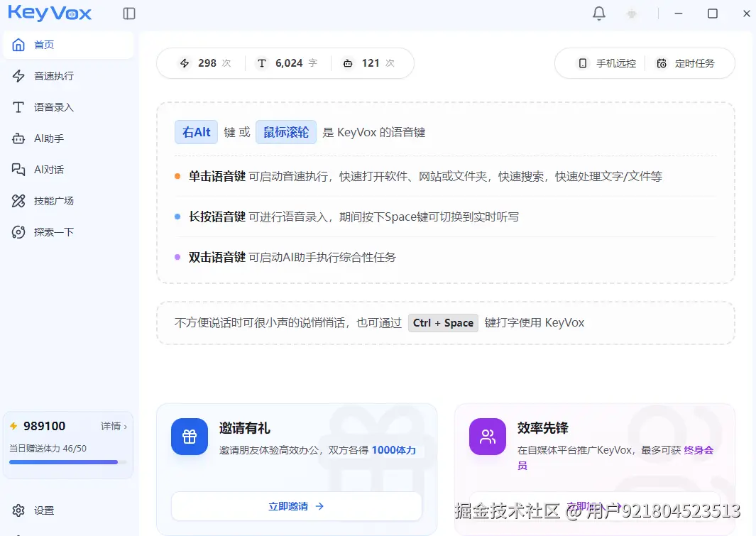This screenshot has height=536, width=756.
Task: View the 6,024 字 dictation counter
Action: (x=287, y=63)
